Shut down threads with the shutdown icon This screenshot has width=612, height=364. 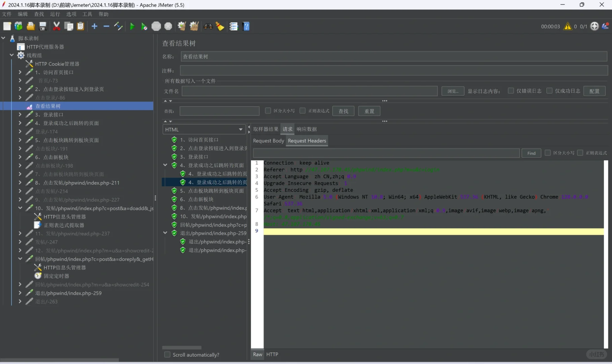(168, 26)
